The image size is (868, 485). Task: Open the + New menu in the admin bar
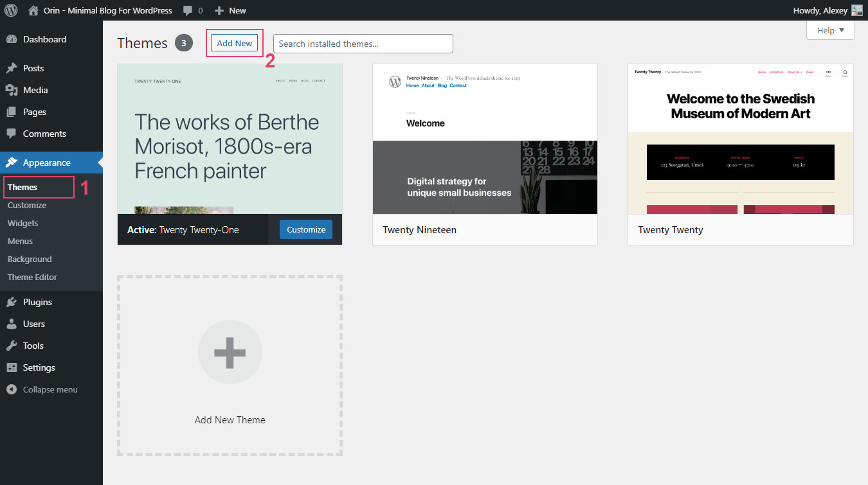click(230, 10)
